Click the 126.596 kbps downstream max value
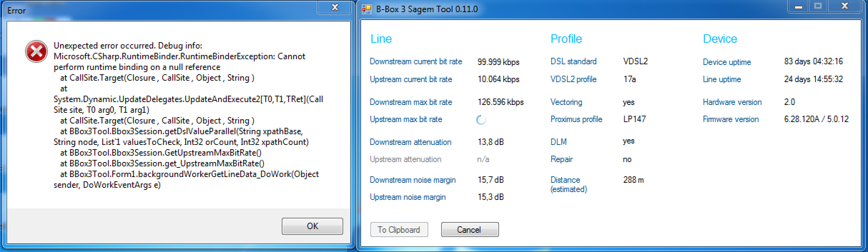This screenshot has width=868, height=252. point(500,102)
